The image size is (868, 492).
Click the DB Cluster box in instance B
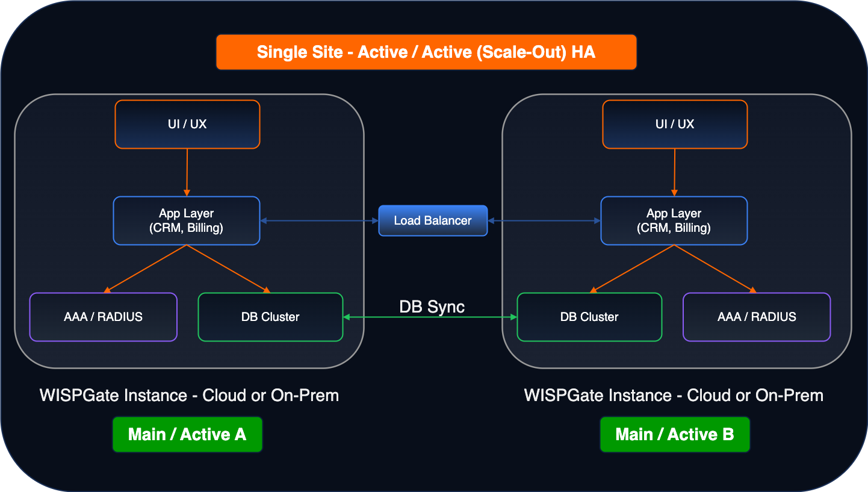point(589,317)
